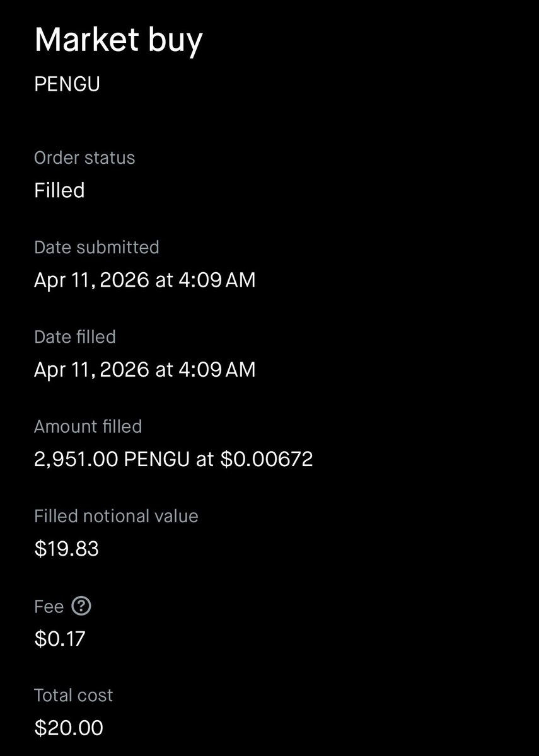The image size is (539, 756).
Task: Tap the 4:09 AM time under Date submitted
Action: [x=218, y=280]
